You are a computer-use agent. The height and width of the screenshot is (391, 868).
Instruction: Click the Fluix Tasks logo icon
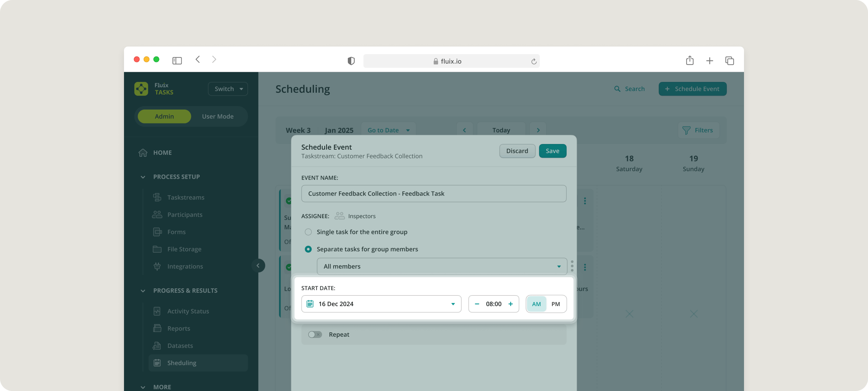pyautogui.click(x=141, y=89)
